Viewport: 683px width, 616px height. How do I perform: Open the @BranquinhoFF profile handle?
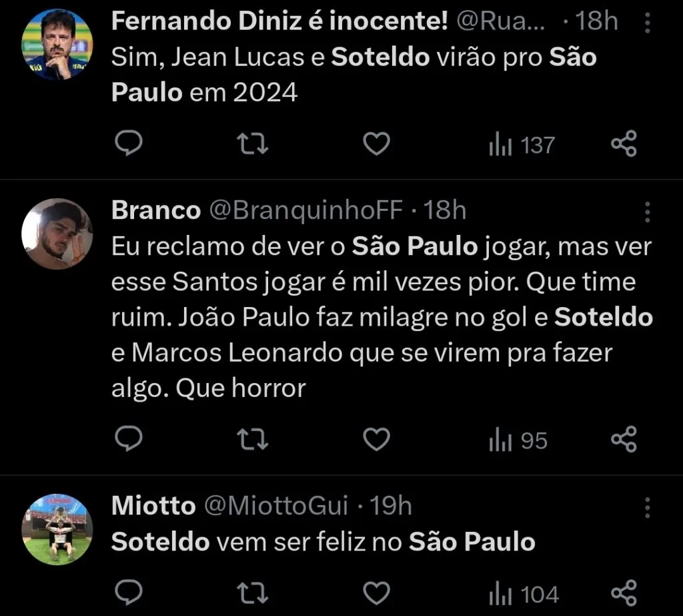[306, 211]
